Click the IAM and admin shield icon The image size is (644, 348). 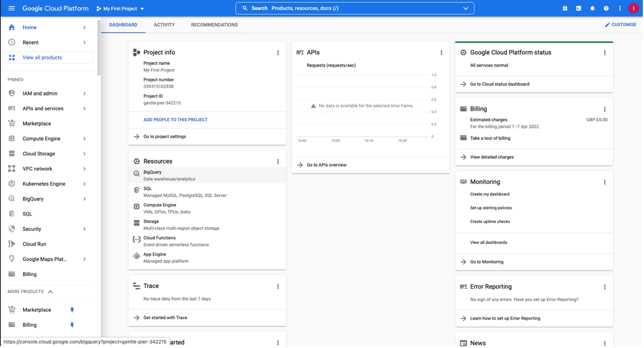pyautogui.click(x=12, y=94)
